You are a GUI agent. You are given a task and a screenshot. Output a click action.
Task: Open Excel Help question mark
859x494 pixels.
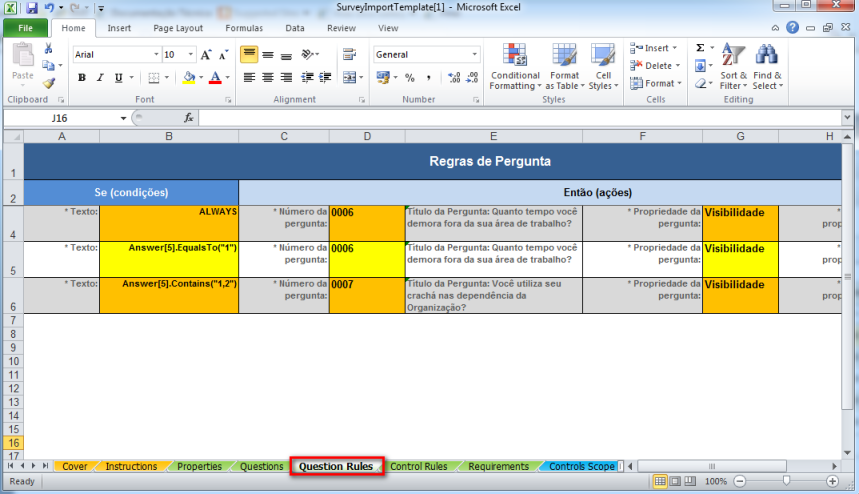(792, 27)
